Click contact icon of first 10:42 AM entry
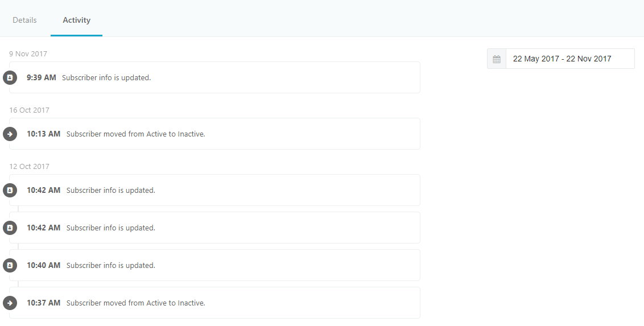 [x=10, y=190]
